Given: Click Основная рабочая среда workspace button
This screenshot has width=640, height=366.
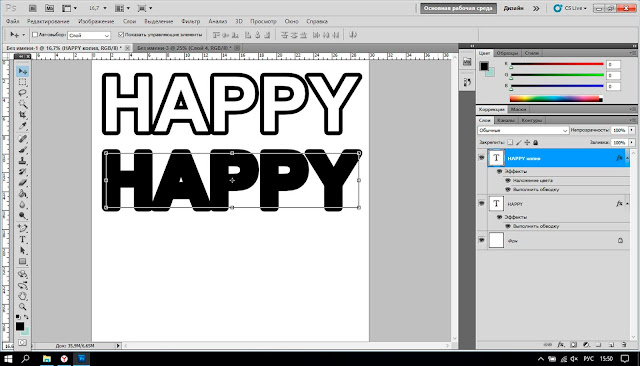Looking at the screenshot, I should point(458,8).
